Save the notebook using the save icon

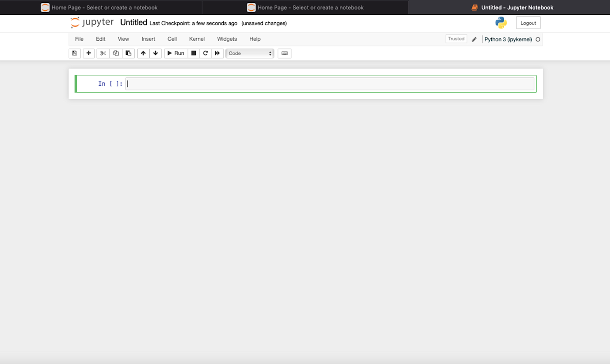[x=75, y=53]
